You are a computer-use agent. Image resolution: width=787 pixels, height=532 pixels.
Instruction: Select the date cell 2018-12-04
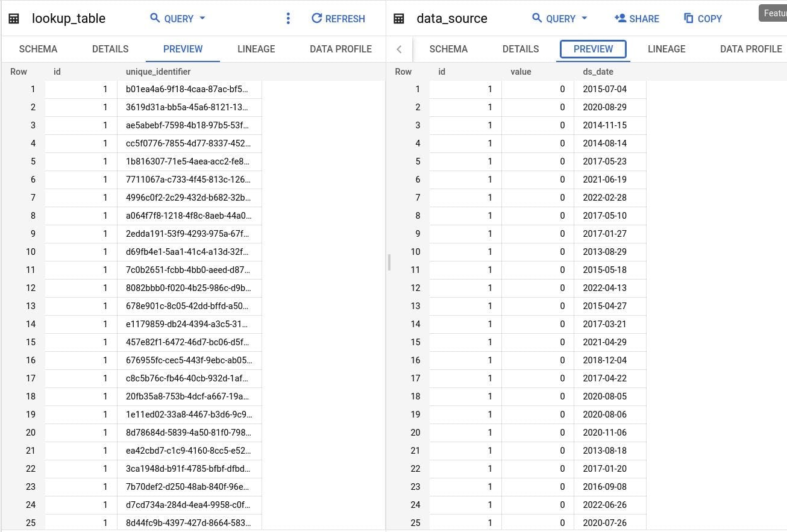tap(610, 360)
